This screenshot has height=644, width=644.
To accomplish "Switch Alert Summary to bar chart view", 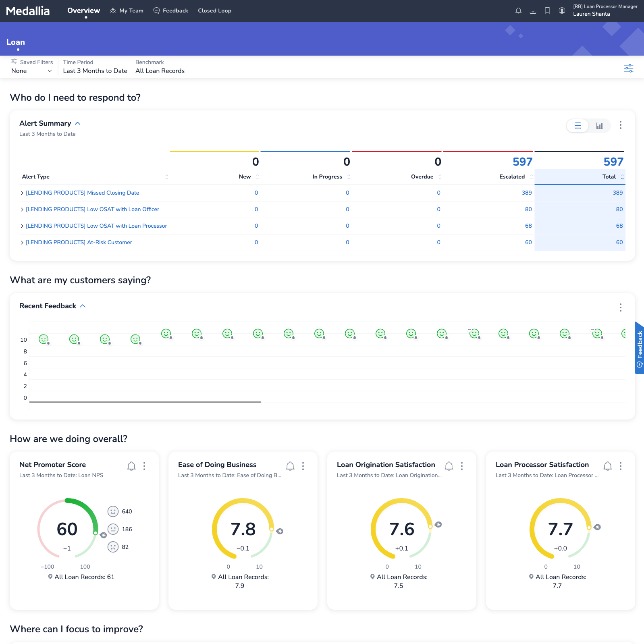I will 599,126.
